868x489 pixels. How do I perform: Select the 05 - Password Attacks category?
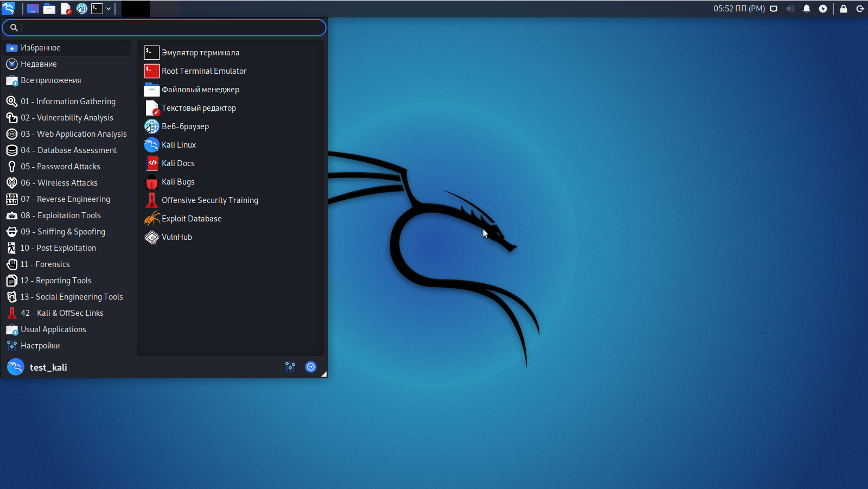[60, 166]
